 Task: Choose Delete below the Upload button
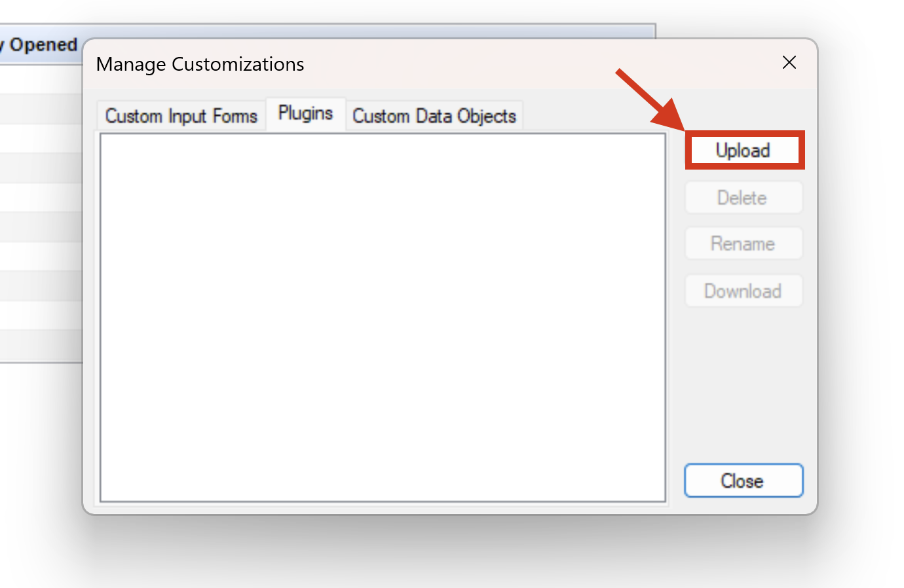743,198
